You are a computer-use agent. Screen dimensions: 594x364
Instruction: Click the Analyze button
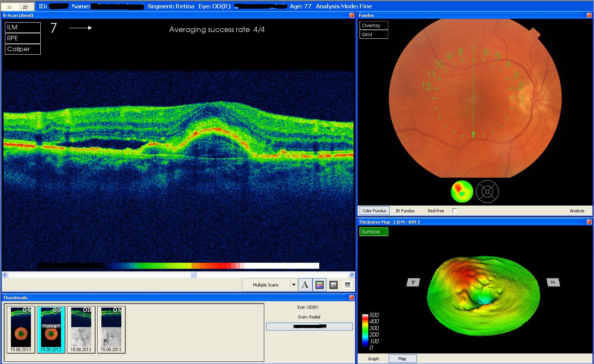[x=577, y=211]
